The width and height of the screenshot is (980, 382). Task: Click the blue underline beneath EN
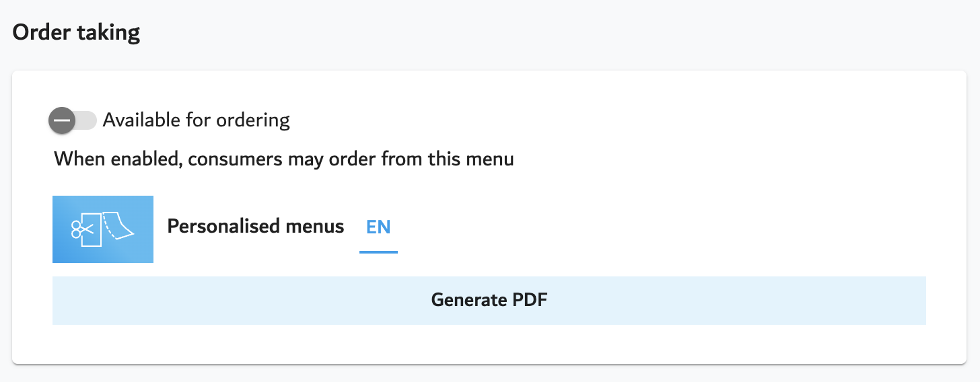pyautogui.click(x=378, y=252)
